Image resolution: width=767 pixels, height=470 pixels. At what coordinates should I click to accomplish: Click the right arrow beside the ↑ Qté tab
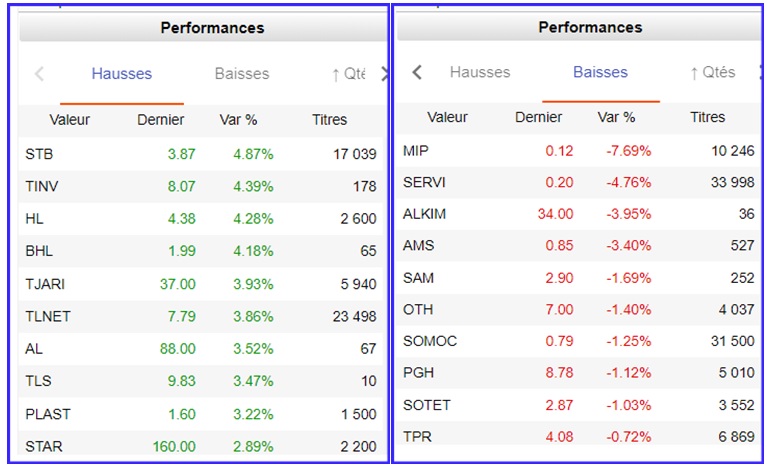click(384, 74)
